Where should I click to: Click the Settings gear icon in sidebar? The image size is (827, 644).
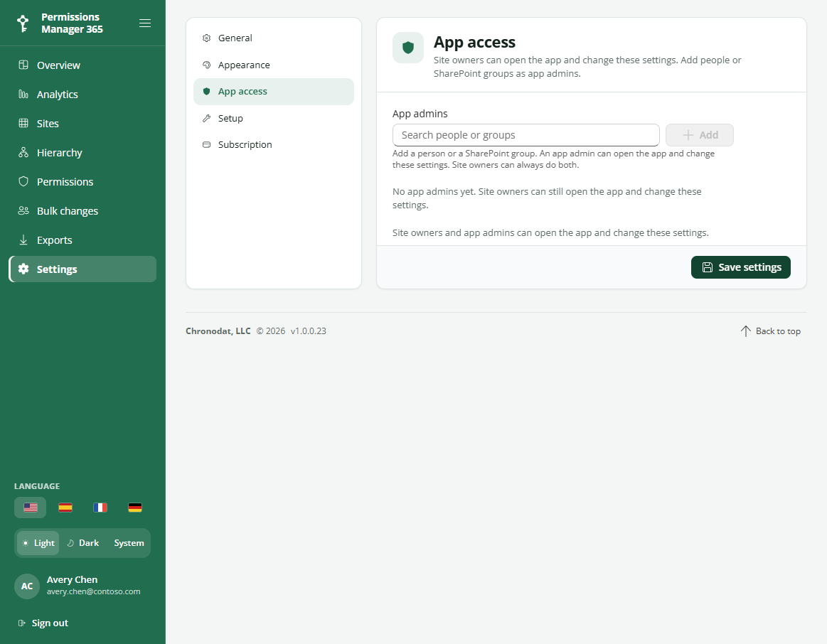point(23,269)
